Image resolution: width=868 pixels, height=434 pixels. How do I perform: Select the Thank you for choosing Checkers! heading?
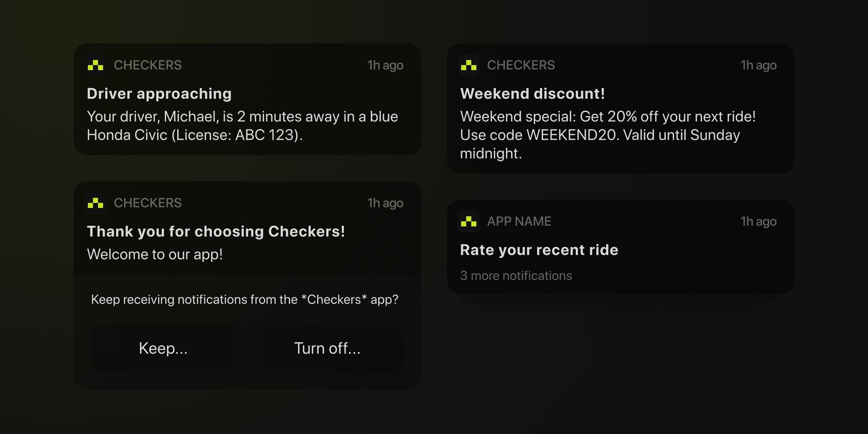tap(216, 231)
